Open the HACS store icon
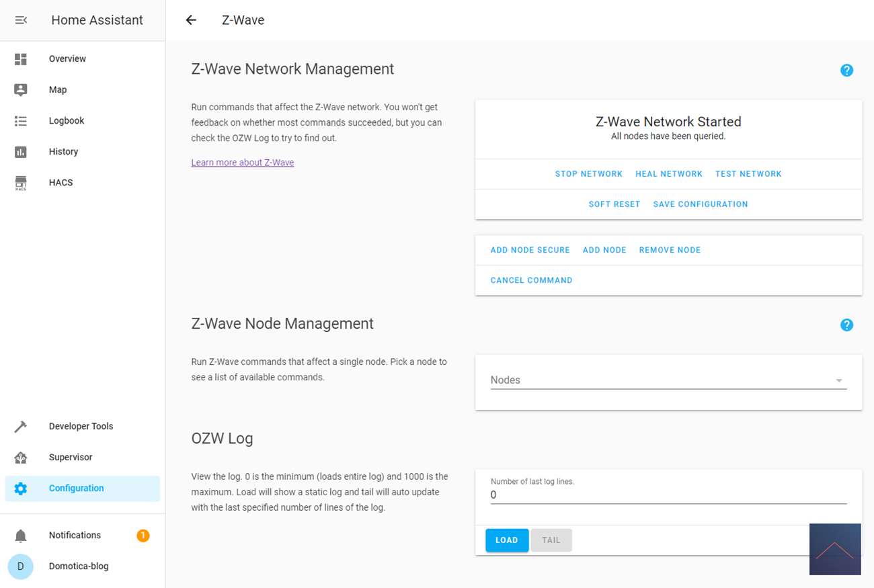Screen dimensions: 874x588 point(21,183)
